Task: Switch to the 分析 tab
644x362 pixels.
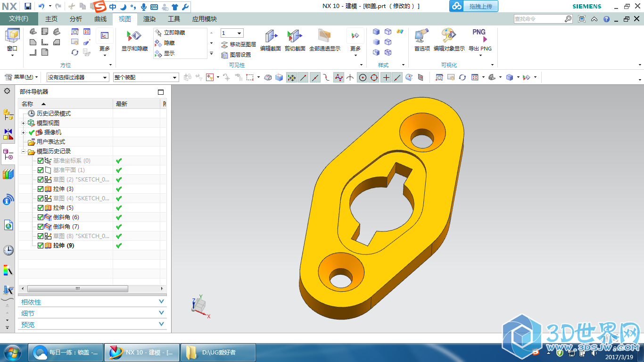Action: pos(75,19)
